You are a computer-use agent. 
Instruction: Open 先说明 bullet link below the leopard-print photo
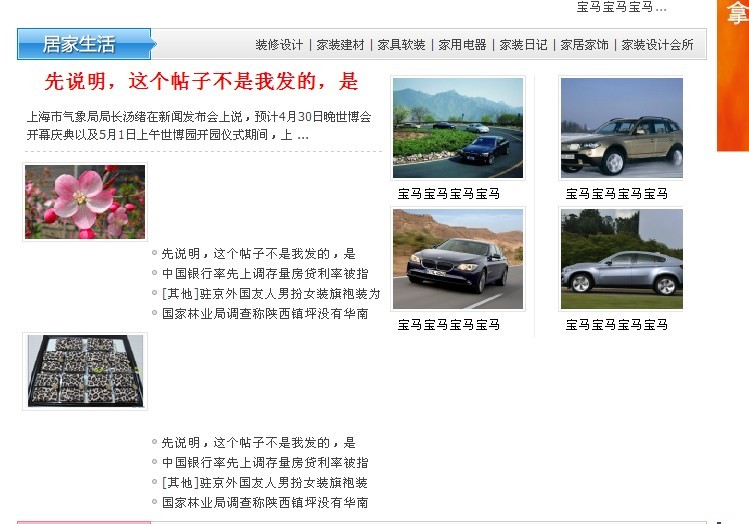click(x=258, y=443)
